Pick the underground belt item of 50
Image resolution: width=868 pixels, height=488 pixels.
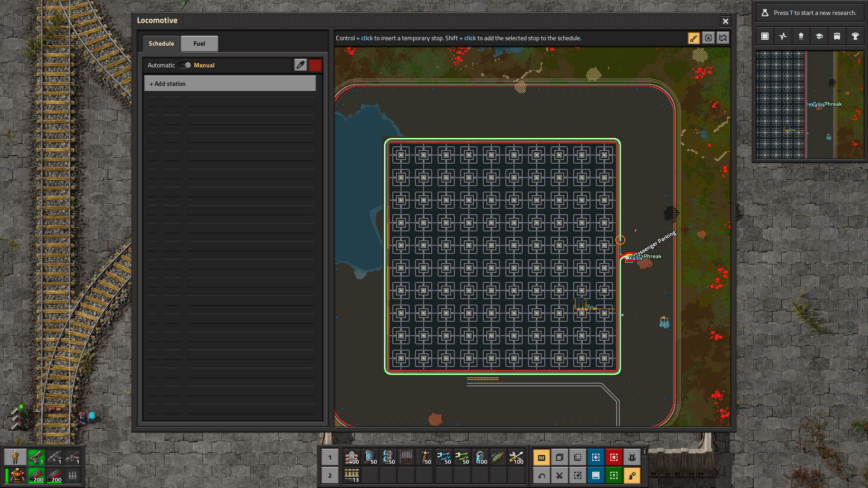370,457
